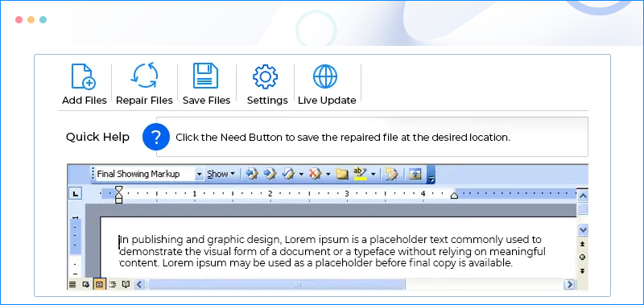The height and width of the screenshot is (305, 644).
Task: Click the Add Files icon
Action: 84,76
